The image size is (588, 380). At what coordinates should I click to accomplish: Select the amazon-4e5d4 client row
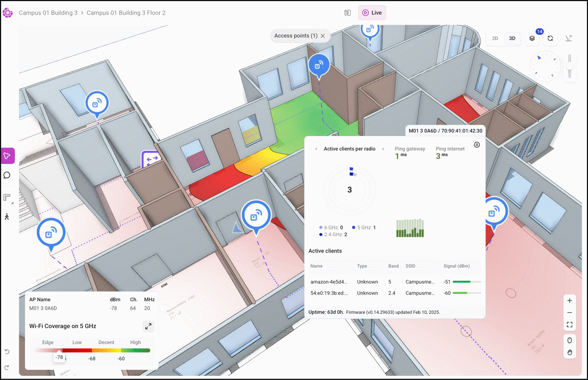(x=329, y=282)
